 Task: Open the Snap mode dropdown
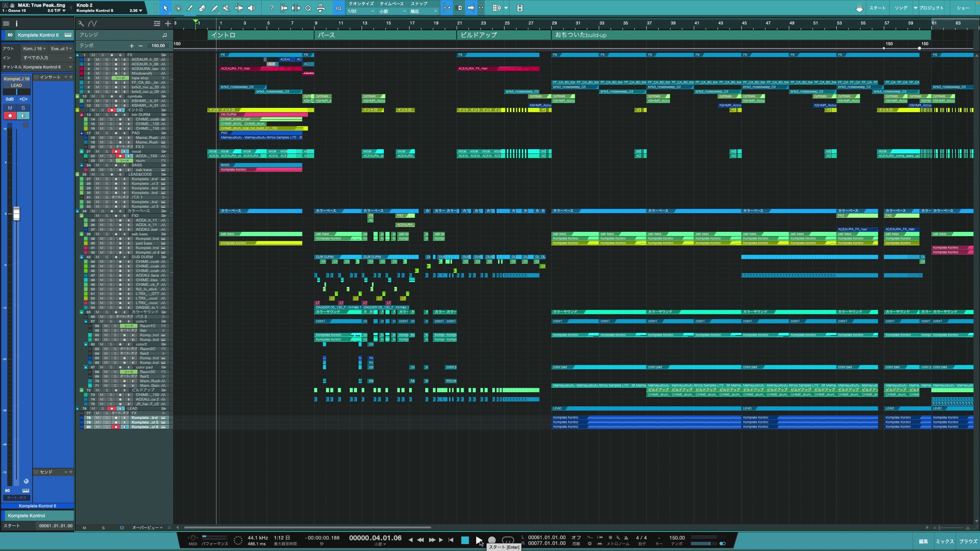pos(423,11)
